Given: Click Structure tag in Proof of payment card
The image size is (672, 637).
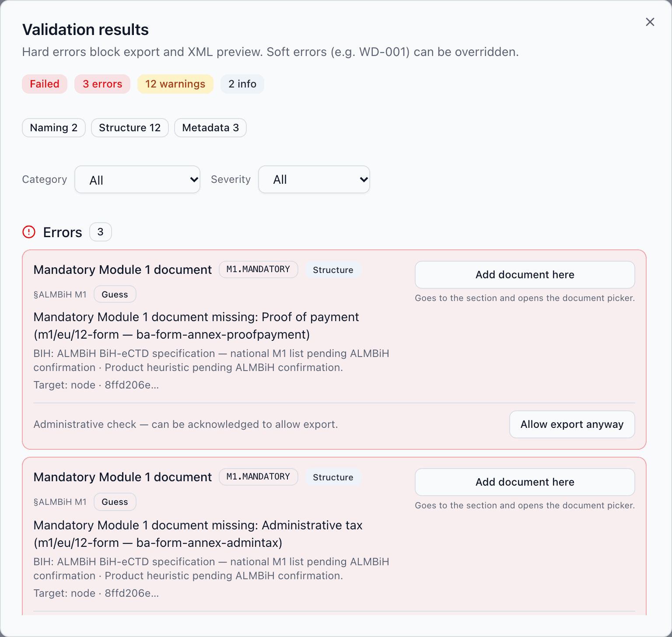Looking at the screenshot, I should (x=333, y=270).
